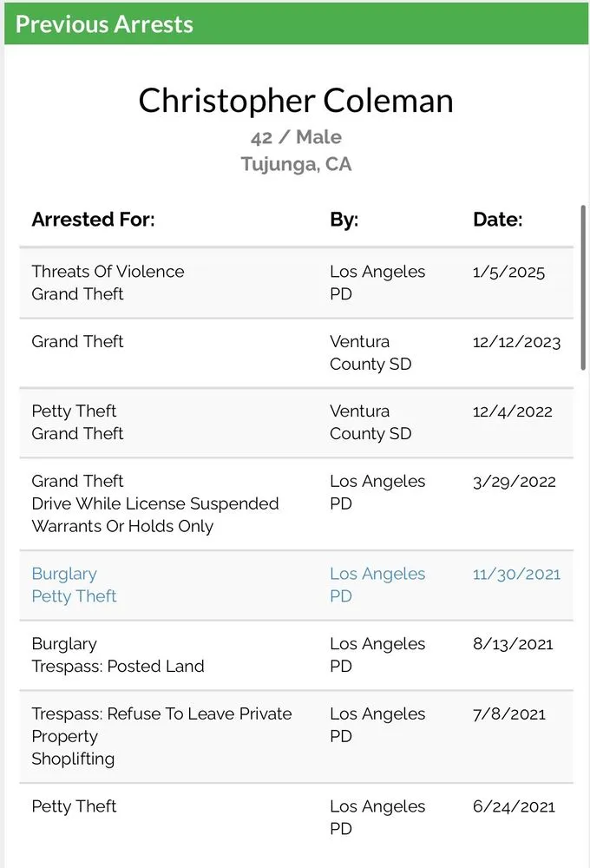
Task: Open the highlighted Burglary Petty Theft link
Action: [x=74, y=585]
